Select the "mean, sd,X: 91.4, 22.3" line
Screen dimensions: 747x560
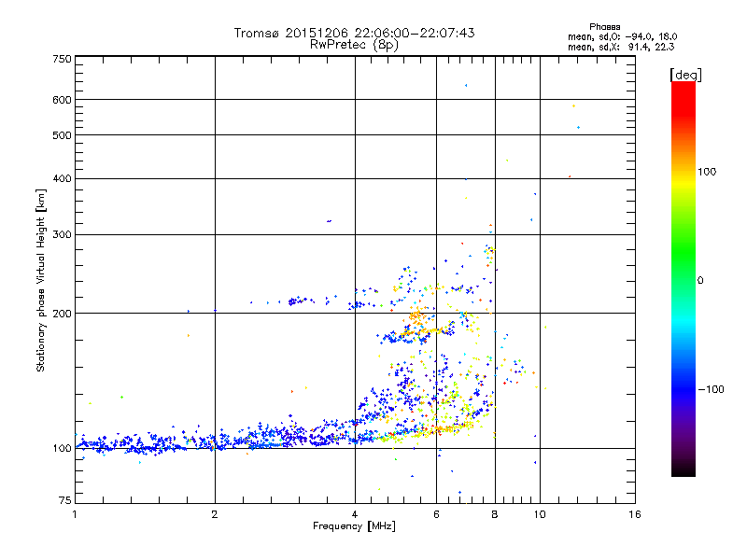tap(621, 47)
